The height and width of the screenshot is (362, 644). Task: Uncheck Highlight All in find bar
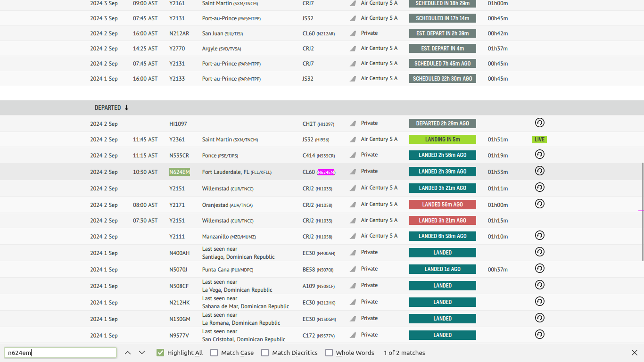(x=160, y=353)
